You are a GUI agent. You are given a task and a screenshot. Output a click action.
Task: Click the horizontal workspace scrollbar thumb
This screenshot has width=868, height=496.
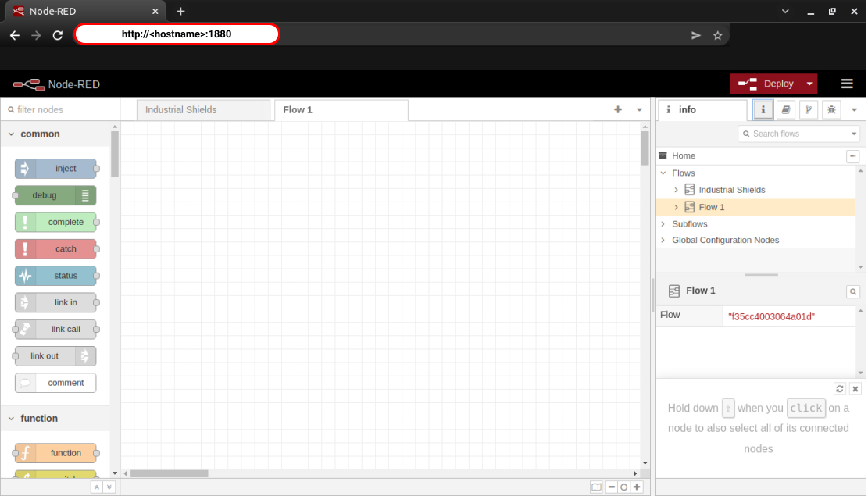pos(170,474)
